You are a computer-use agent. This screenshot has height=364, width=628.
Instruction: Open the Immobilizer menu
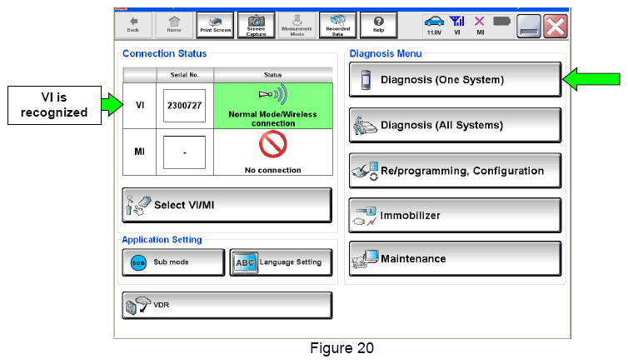[455, 216]
